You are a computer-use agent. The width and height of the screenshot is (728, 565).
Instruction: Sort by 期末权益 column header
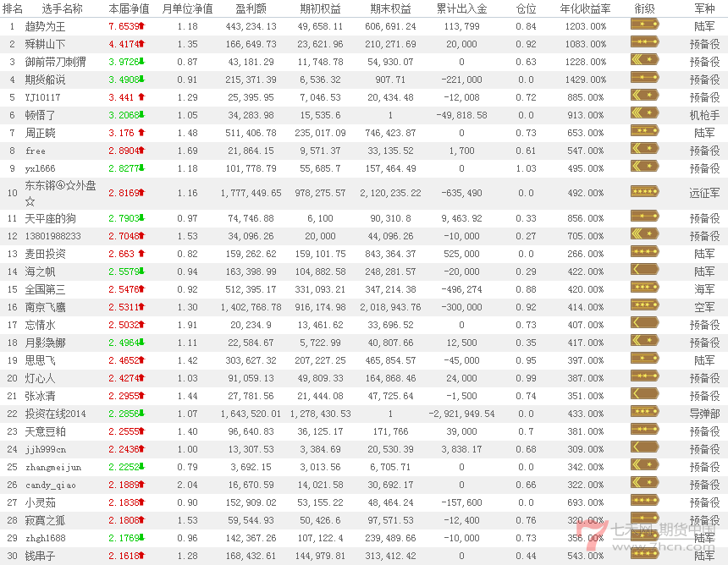pos(390,8)
